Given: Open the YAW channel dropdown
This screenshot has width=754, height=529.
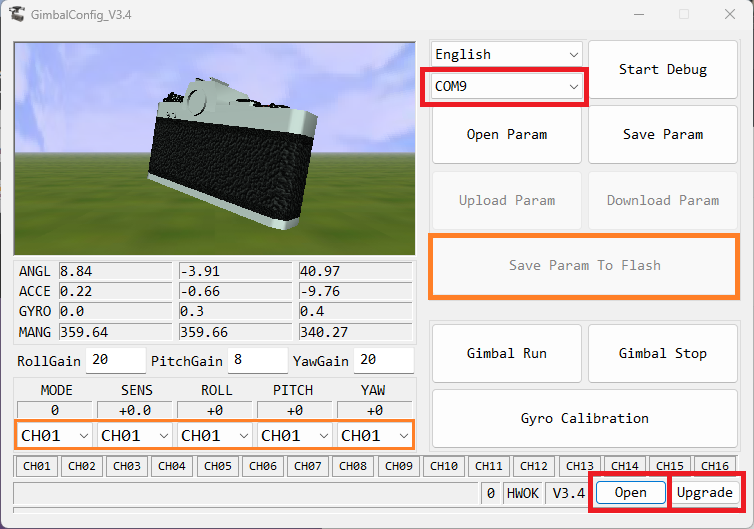Looking at the screenshot, I should pyautogui.click(x=375, y=436).
